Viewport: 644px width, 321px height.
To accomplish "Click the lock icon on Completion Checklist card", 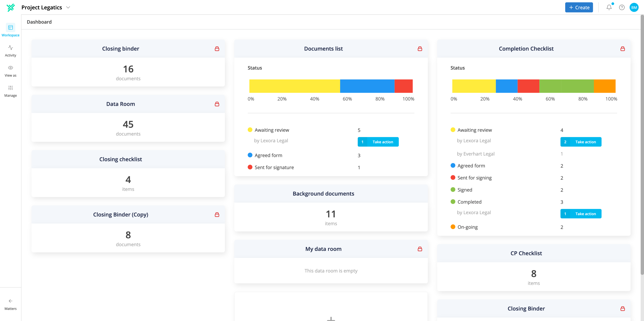I will (x=623, y=49).
